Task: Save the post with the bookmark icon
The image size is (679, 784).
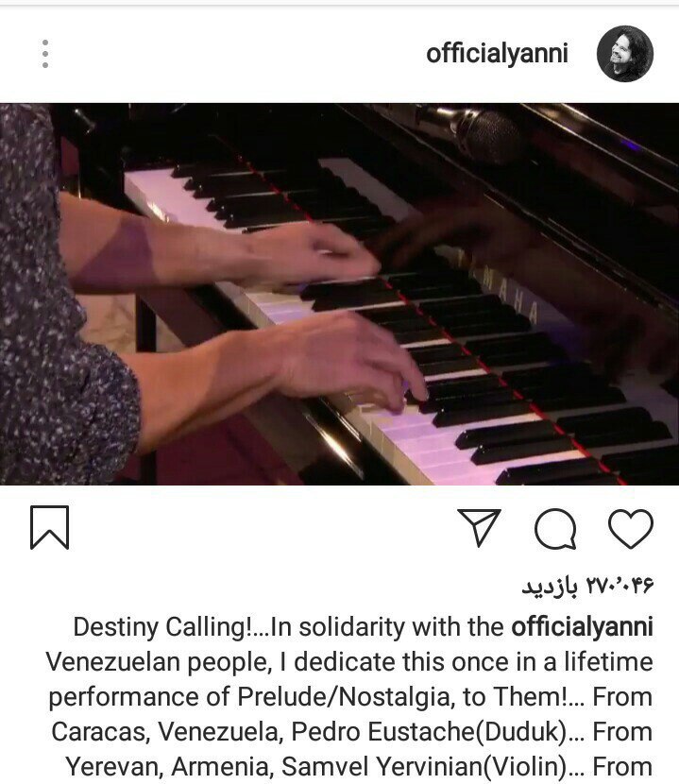Action: point(49,527)
